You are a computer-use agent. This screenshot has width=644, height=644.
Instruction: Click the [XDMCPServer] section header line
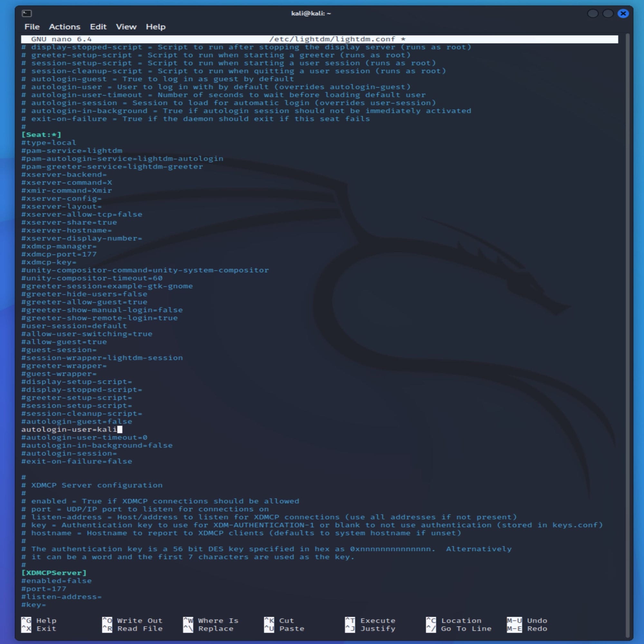54,573
